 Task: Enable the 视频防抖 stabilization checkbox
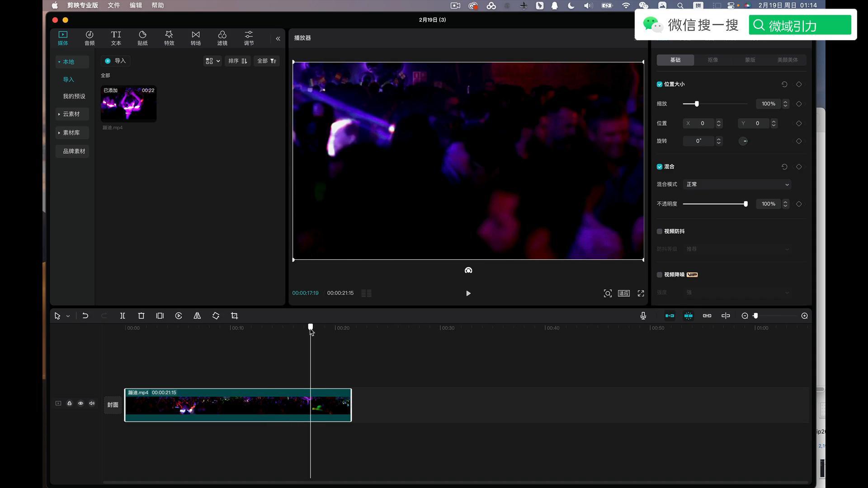660,231
